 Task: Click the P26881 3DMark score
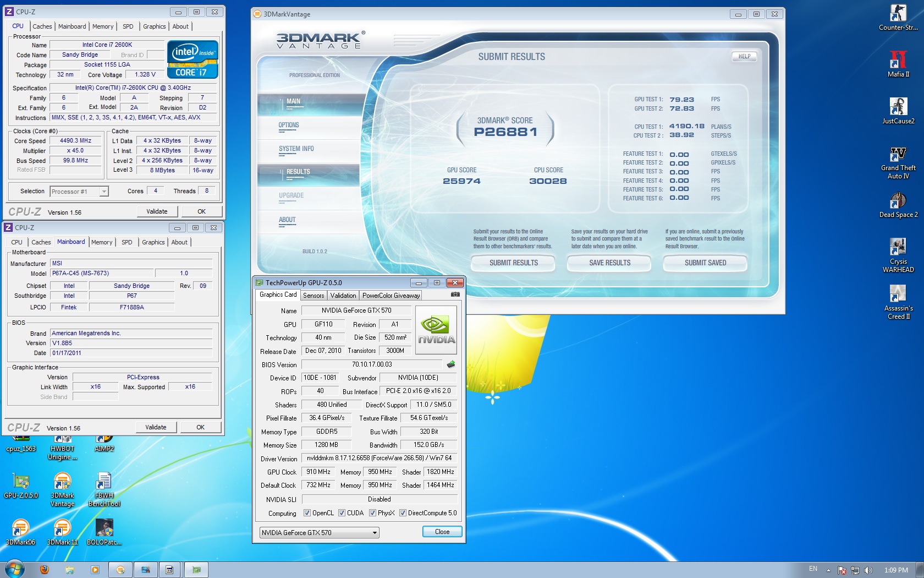pyautogui.click(x=505, y=132)
